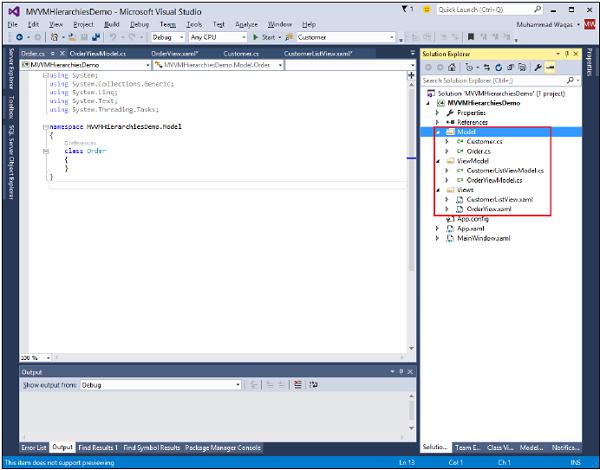This screenshot has height=470, width=600.
Task: Expand the MainWindow.xaml node
Action: (437, 238)
